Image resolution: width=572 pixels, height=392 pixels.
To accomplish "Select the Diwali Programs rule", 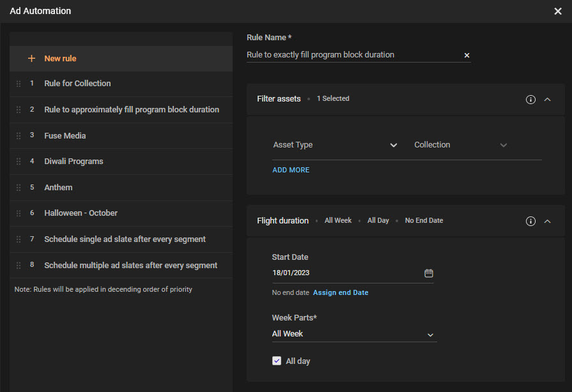I will tap(73, 162).
